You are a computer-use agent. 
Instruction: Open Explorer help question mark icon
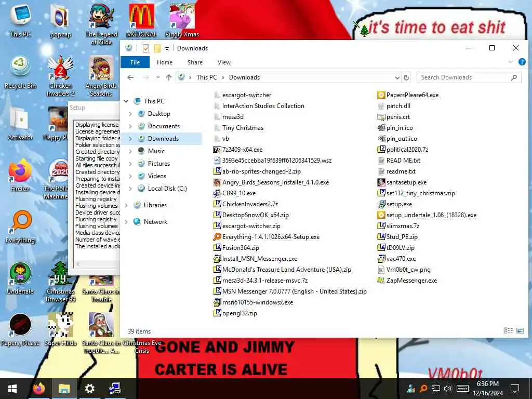pyautogui.click(x=522, y=62)
